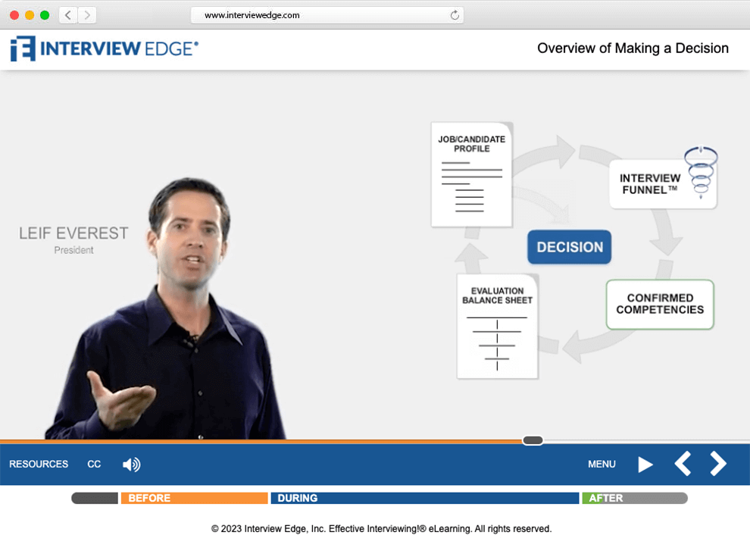
Task: Click the browser back arrow
Action: pyautogui.click(x=68, y=15)
